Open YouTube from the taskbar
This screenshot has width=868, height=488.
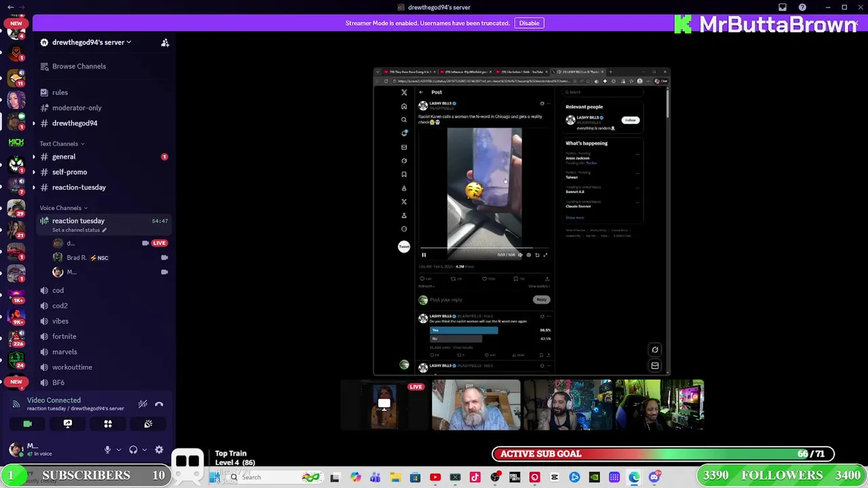[x=435, y=478]
